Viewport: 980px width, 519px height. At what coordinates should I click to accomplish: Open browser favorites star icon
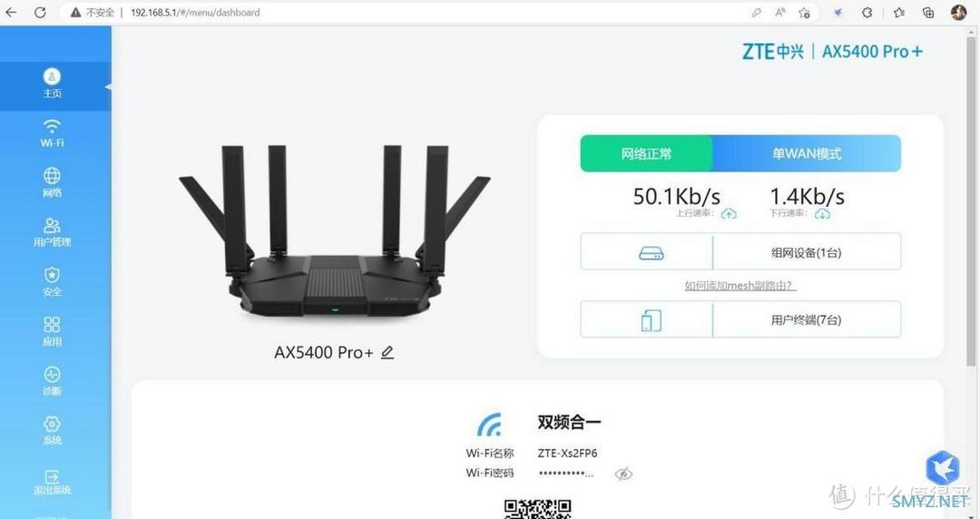[x=898, y=13]
